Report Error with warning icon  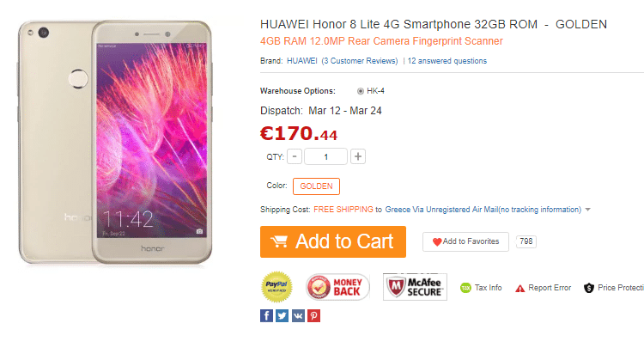(x=543, y=288)
